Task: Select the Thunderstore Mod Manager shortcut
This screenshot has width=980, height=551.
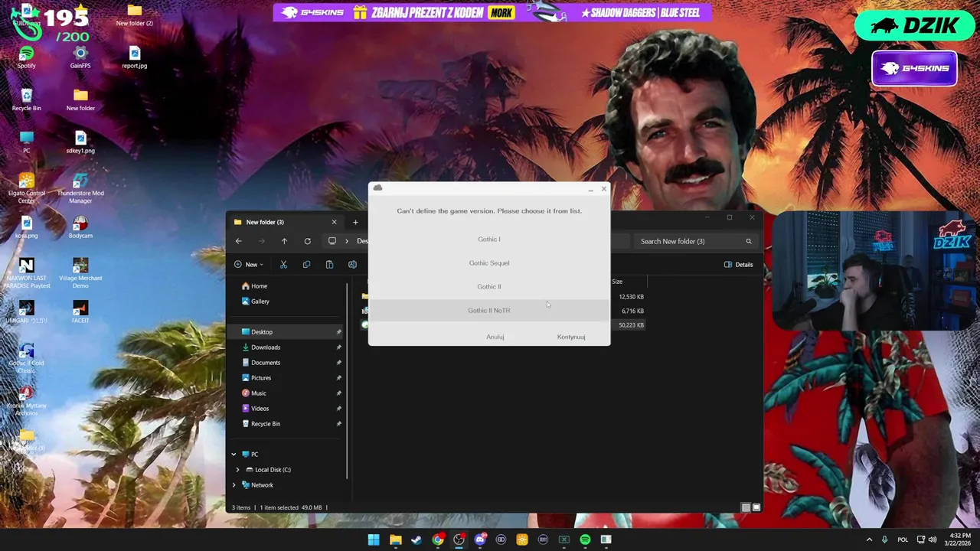Action: point(80,187)
